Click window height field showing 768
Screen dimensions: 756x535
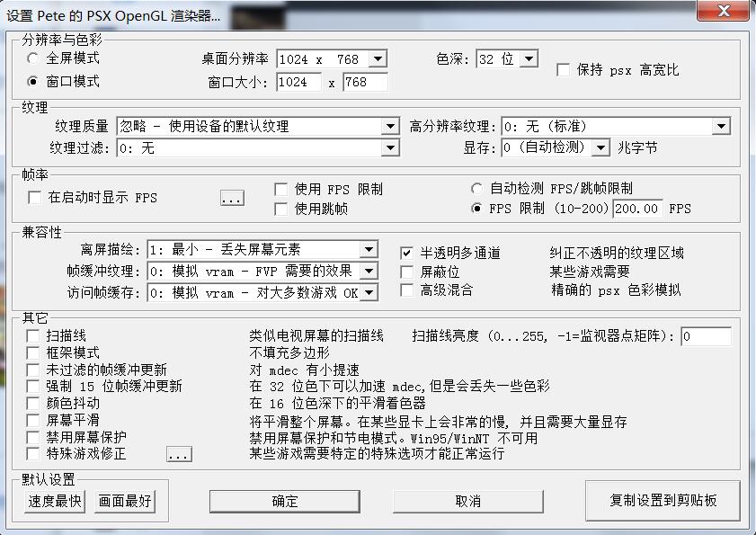(x=365, y=82)
